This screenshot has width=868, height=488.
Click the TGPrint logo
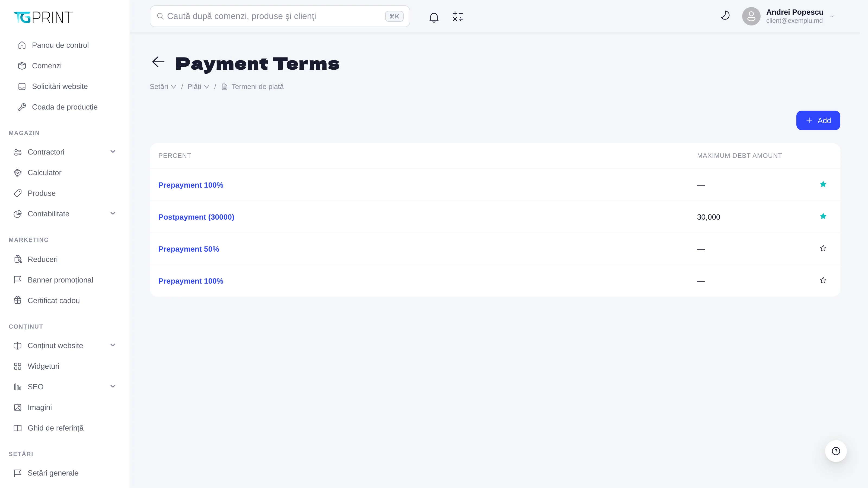43,17
